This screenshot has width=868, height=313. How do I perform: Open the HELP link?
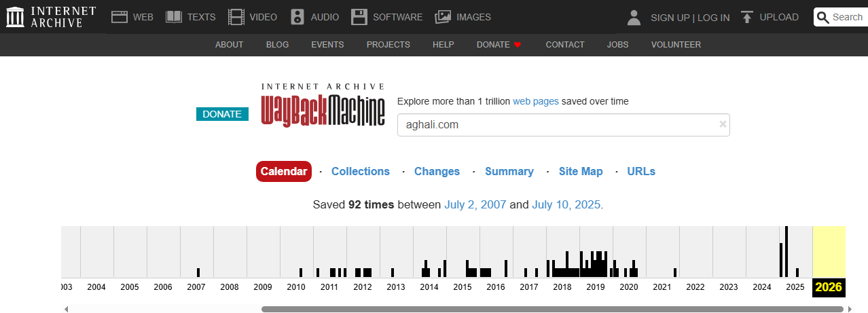click(443, 45)
